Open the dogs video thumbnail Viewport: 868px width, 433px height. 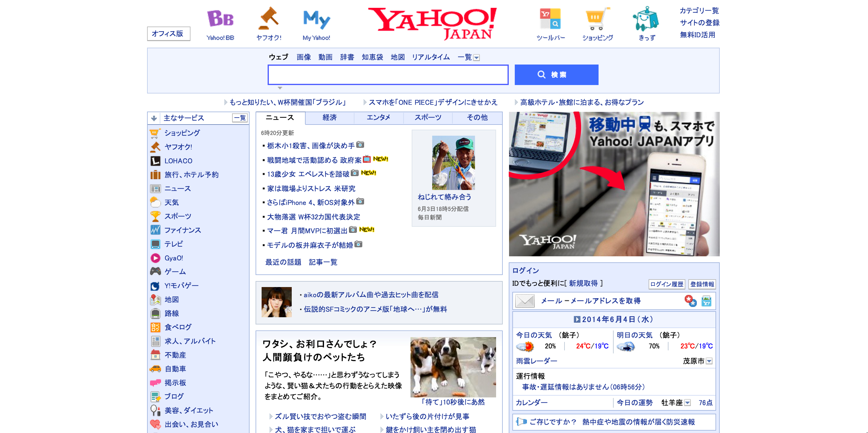click(x=453, y=367)
